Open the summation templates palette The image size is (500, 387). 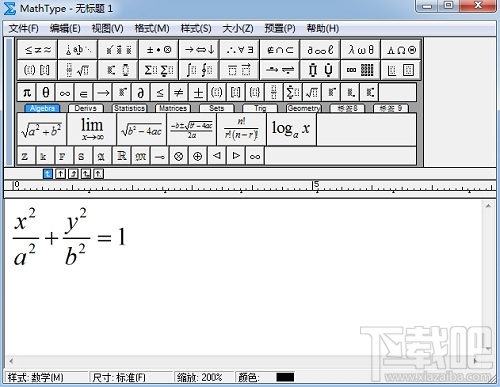[x=159, y=70]
